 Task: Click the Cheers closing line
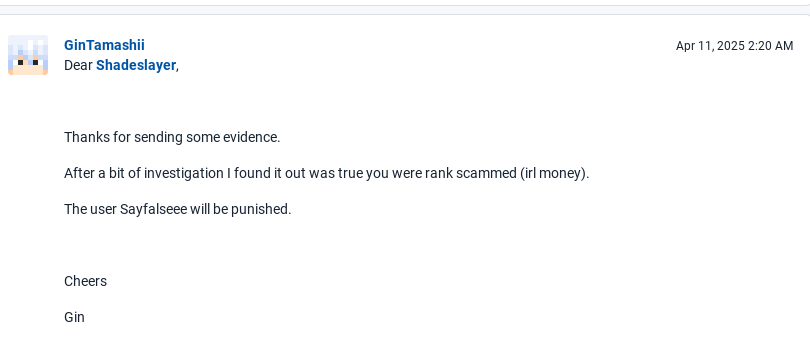coord(85,281)
